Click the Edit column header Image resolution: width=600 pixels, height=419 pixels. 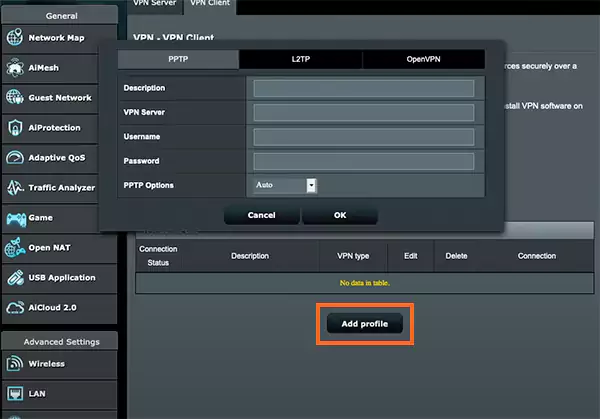[411, 256]
